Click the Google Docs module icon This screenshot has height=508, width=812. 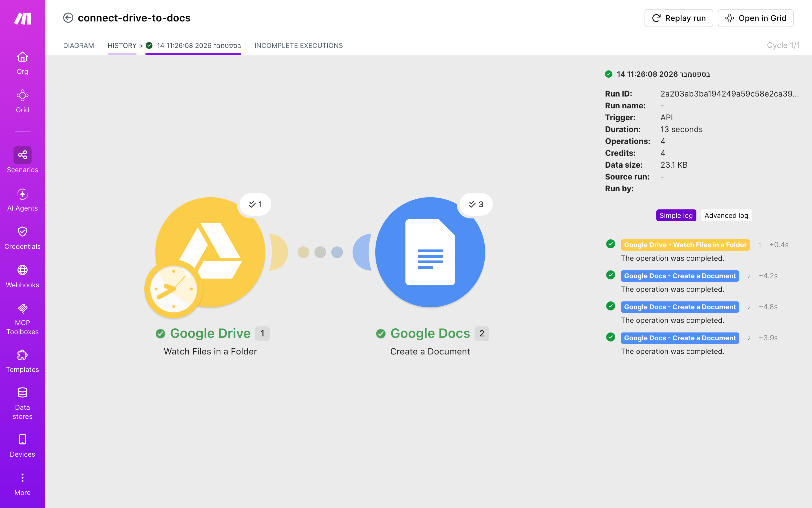(430, 252)
